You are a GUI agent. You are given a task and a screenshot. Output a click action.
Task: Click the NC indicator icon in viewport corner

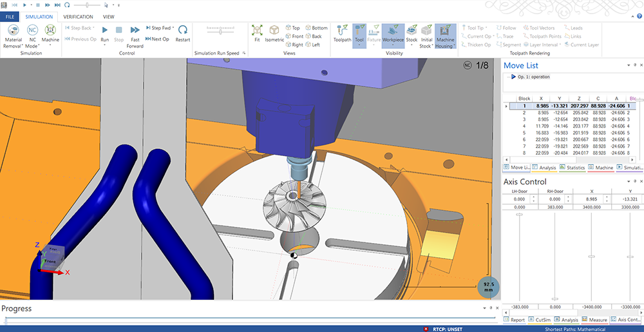467,65
